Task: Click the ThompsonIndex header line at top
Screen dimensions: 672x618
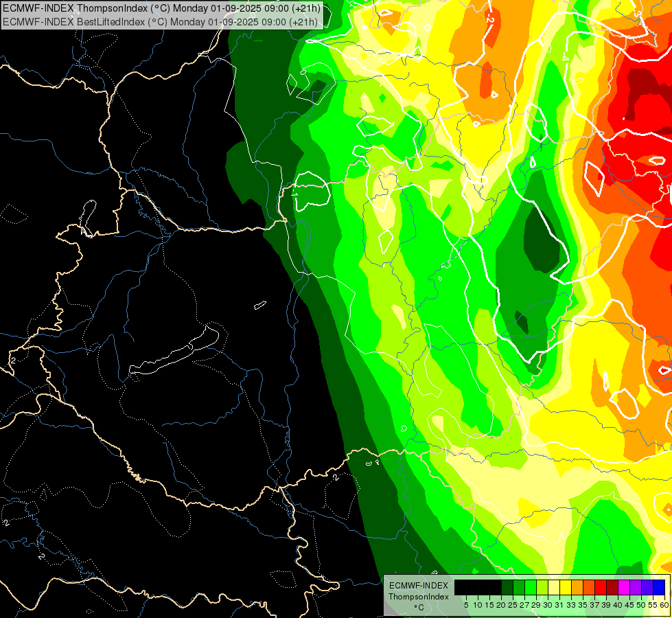Action: [162, 8]
